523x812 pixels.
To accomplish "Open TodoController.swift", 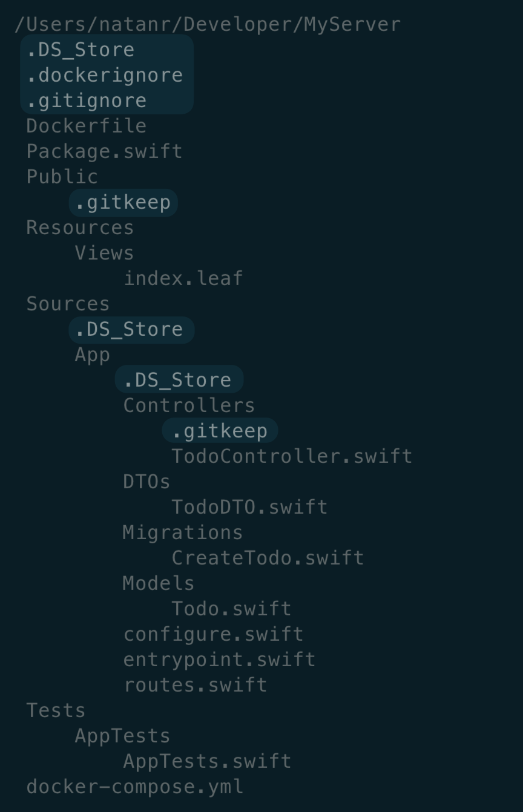I will click(x=292, y=456).
